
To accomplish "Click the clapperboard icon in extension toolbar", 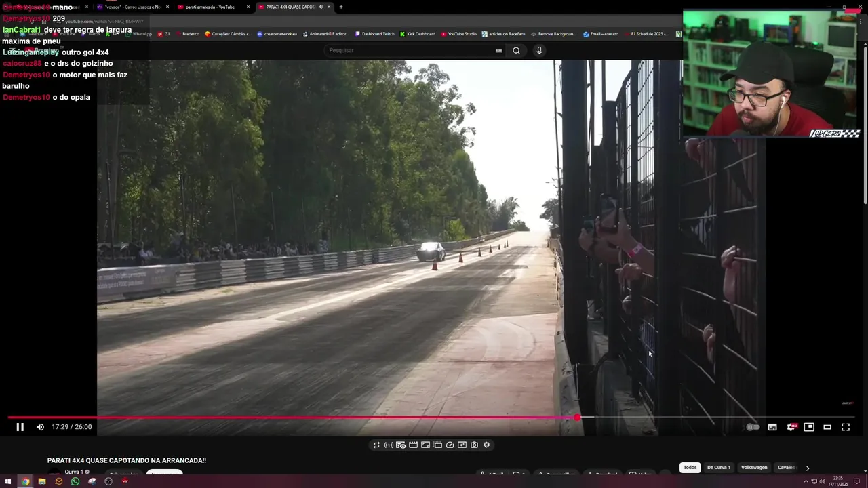I will pyautogui.click(x=413, y=445).
